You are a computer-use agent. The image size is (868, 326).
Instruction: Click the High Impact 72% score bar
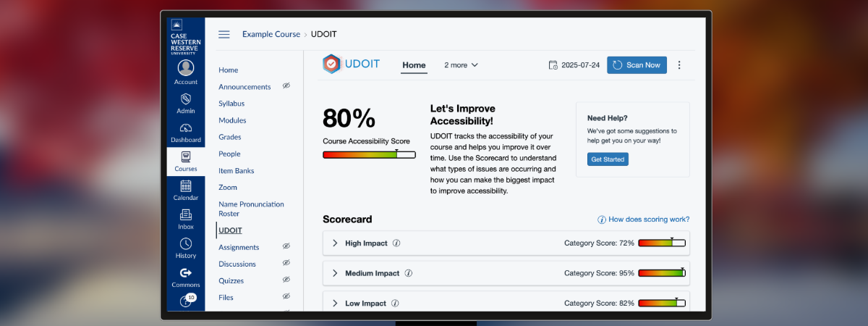[x=662, y=243]
